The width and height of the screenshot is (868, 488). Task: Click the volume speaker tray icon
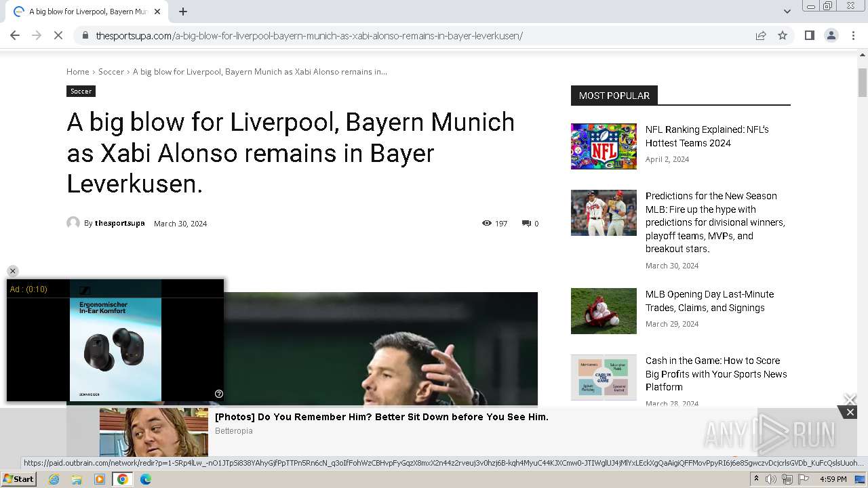pyautogui.click(x=771, y=479)
